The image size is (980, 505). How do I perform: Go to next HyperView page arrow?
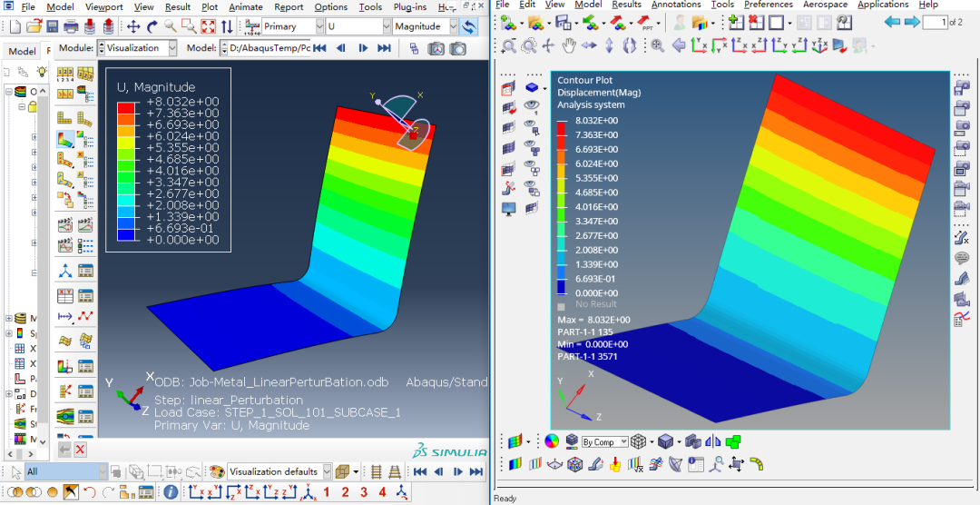pos(912,23)
